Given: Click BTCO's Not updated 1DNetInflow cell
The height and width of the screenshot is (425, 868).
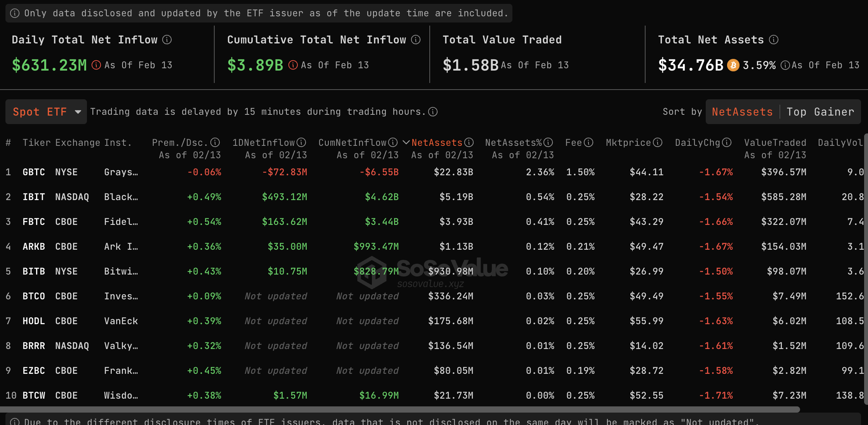Looking at the screenshot, I should [x=276, y=296].
